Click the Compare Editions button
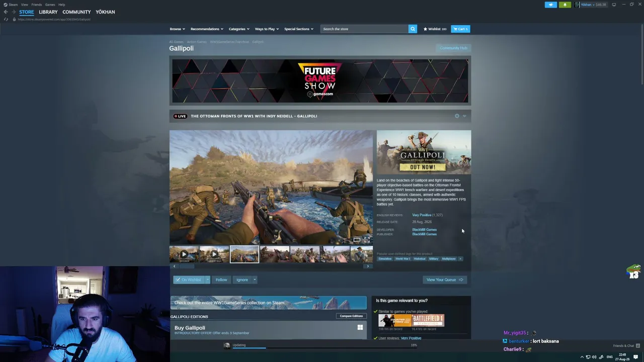The height and width of the screenshot is (362, 644). pyautogui.click(x=351, y=316)
